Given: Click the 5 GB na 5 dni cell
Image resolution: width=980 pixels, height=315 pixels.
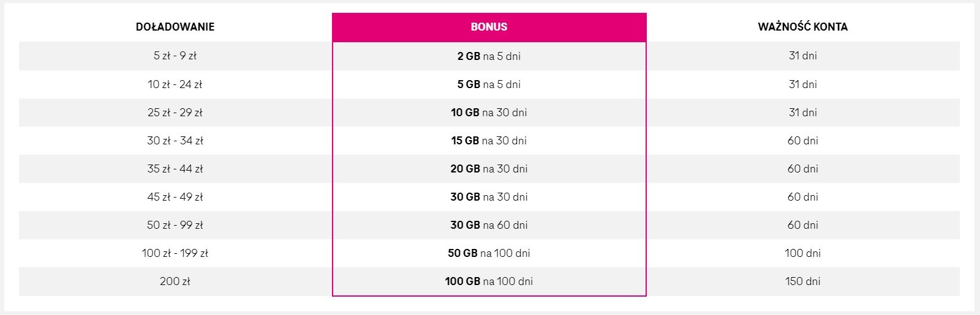Looking at the screenshot, I should point(489,84).
